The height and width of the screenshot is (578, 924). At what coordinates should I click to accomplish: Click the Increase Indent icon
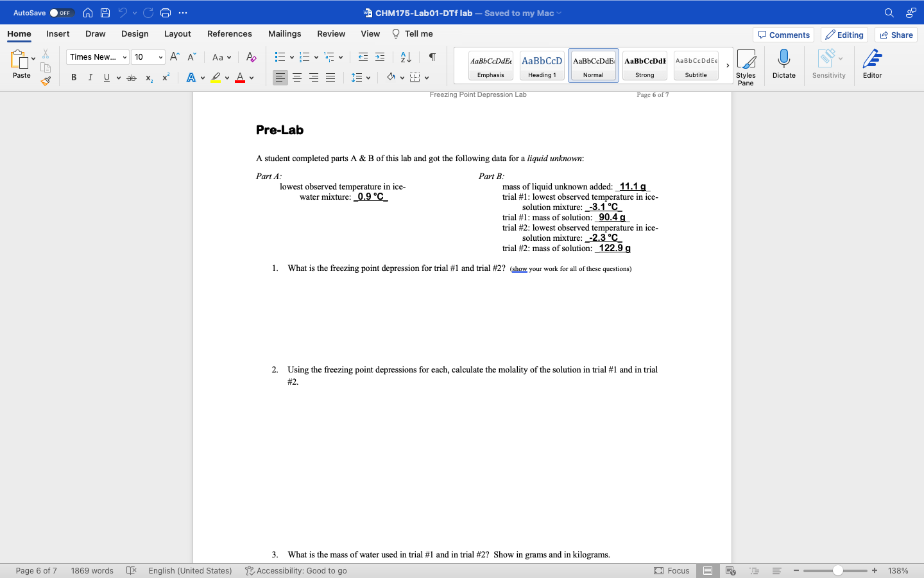(x=380, y=57)
